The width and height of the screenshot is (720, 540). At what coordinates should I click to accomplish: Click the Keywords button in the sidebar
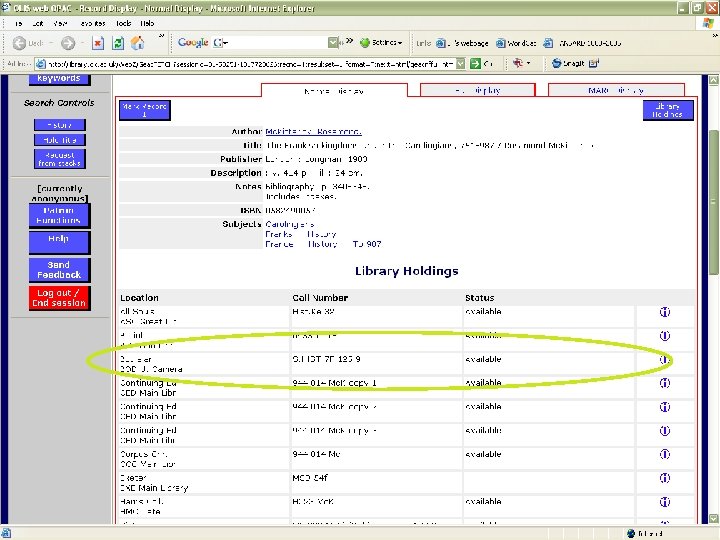(x=59, y=79)
